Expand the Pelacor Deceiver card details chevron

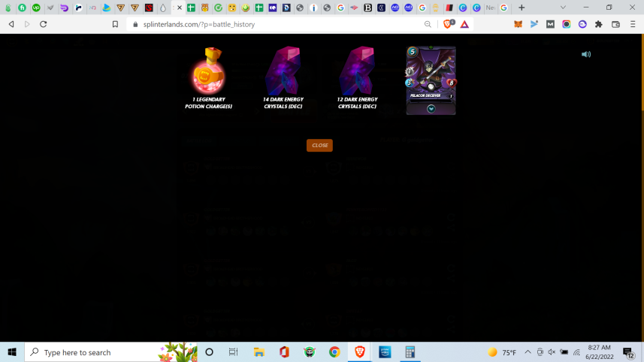click(x=431, y=109)
